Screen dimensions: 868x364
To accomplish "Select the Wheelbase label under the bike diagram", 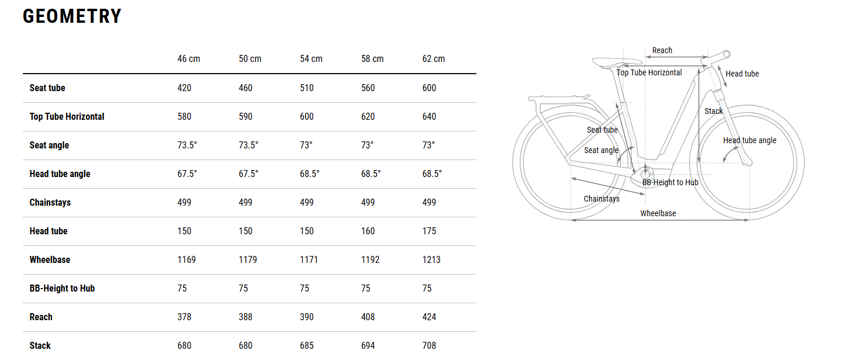I will coord(658,214).
